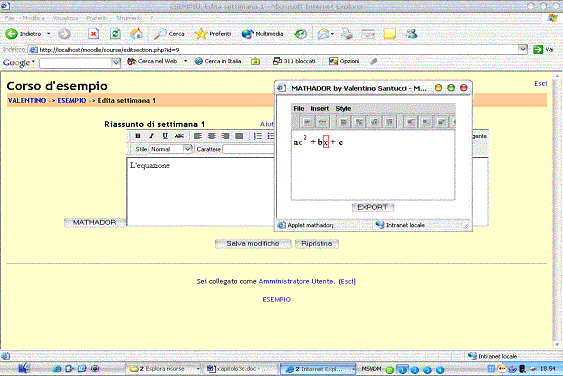Toggle strikethrough ABC in the editor
This screenshot has height=376, width=563.
[x=179, y=136]
